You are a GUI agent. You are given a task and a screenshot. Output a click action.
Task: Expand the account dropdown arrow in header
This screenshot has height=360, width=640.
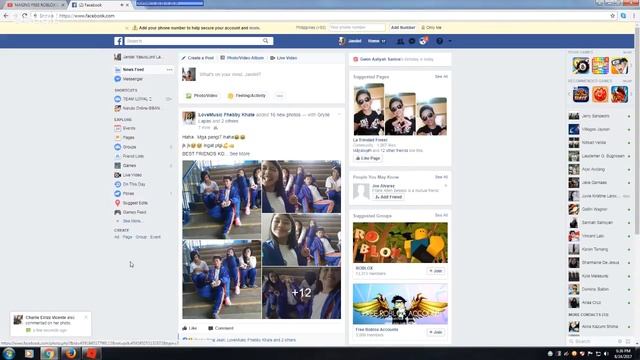450,41
